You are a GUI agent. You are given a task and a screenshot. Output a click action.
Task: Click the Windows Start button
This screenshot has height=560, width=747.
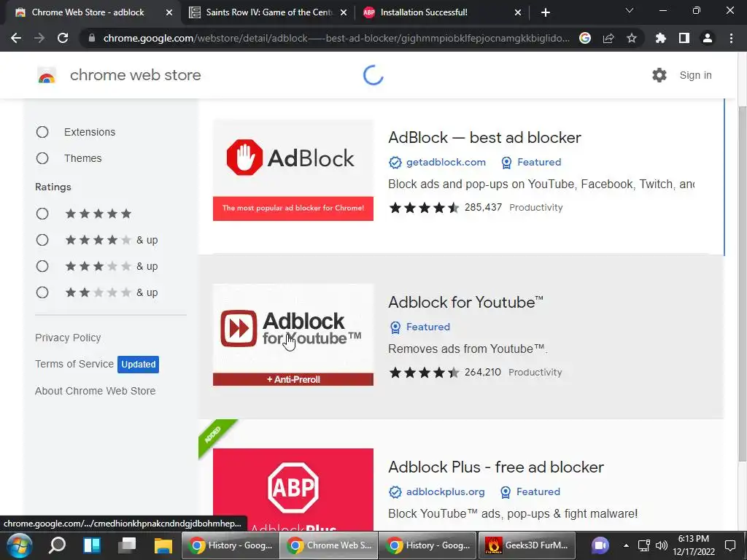(x=18, y=545)
